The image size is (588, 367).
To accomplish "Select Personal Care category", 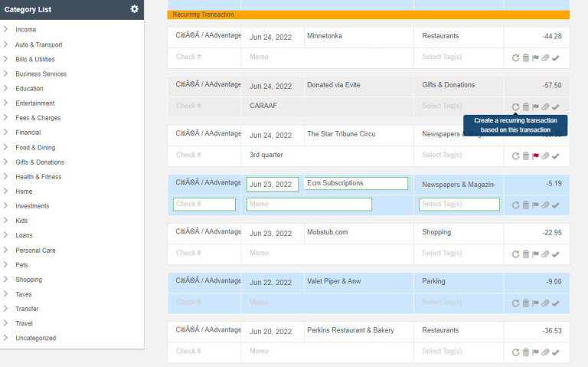I will pyautogui.click(x=35, y=251).
